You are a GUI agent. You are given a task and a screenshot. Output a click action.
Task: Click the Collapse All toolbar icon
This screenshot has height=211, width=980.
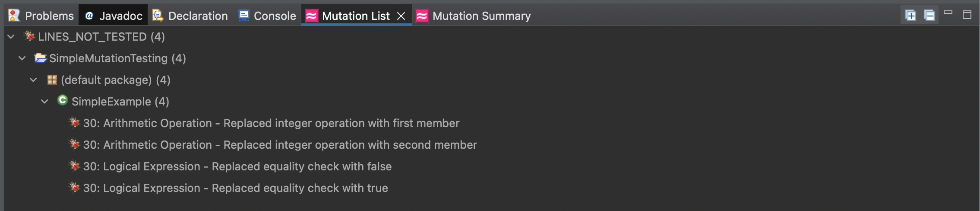[x=929, y=16]
